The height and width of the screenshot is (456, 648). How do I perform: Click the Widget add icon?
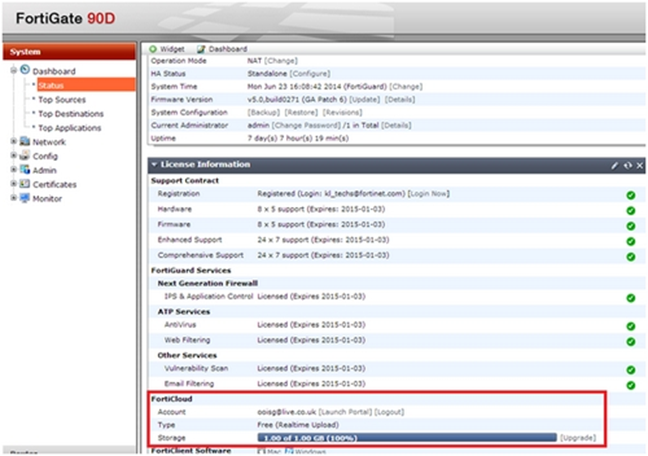click(153, 49)
